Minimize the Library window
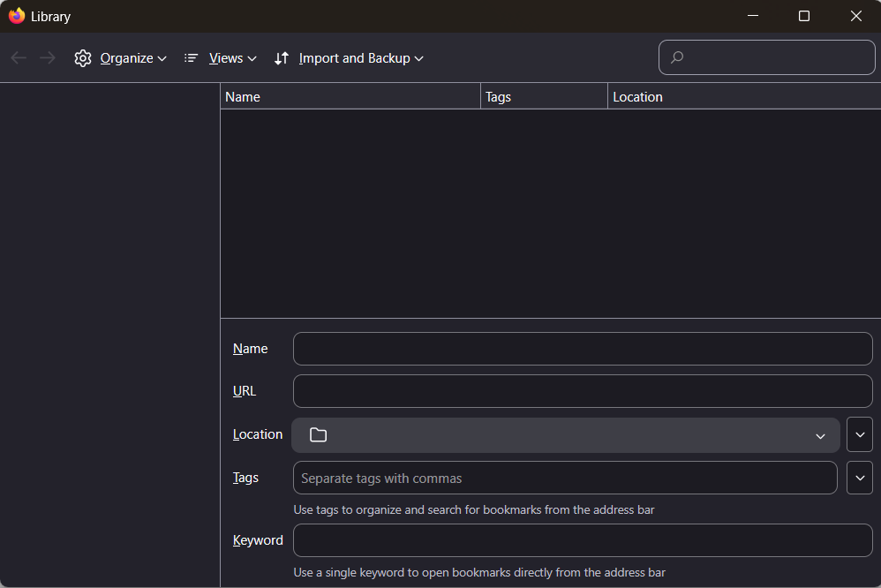This screenshot has width=881, height=588. 753,16
